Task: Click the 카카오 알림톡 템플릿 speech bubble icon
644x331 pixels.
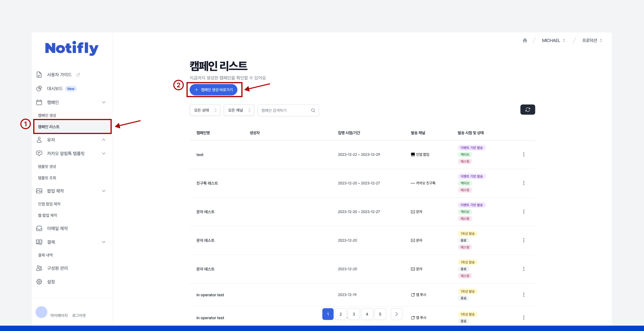Action: [x=39, y=153]
